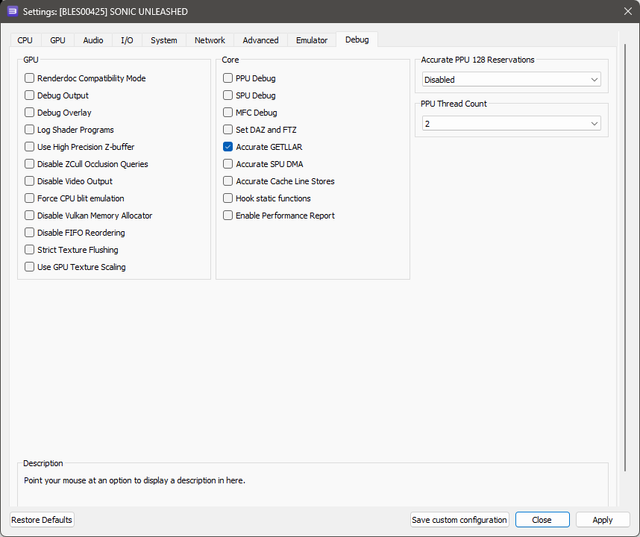The height and width of the screenshot is (537, 640).
Task: Switch to the GPU tab
Action: click(x=58, y=40)
